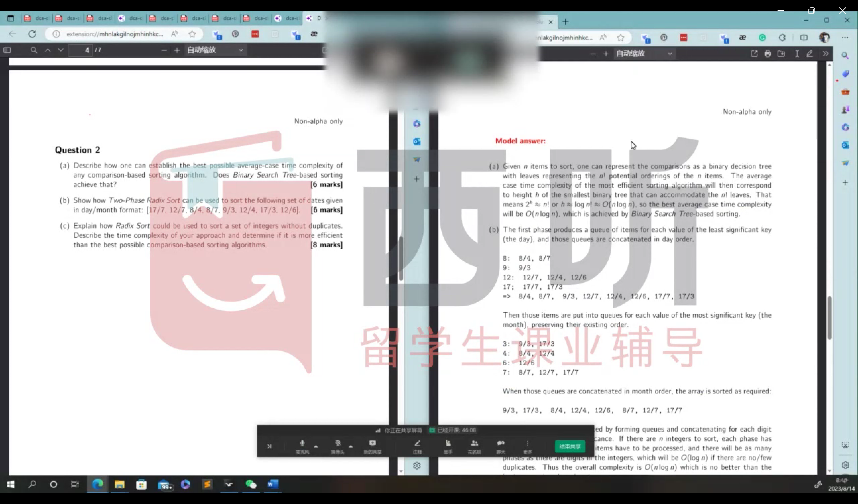This screenshot has height=504, width=858.
Task: Open red extension icon in left browser window
Action: pos(255,34)
